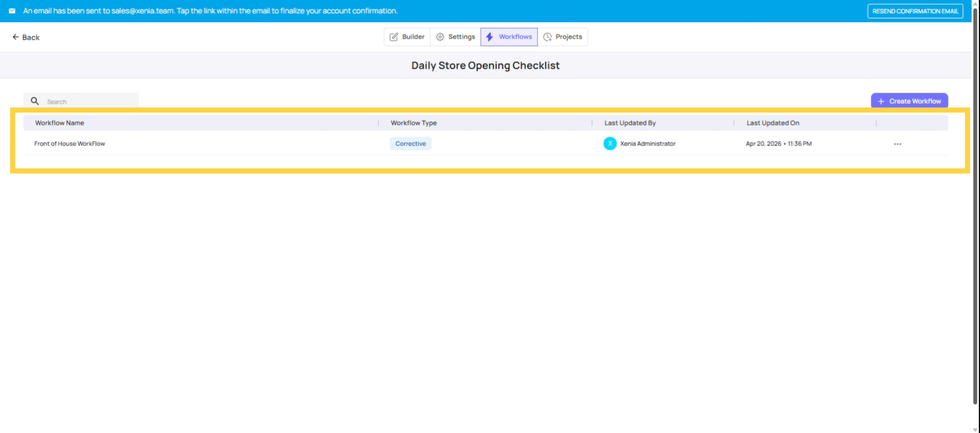The height and width of the screenshot is (433, 980).
Task: Click the Workflow Name column header
Action: pos(60,123)
